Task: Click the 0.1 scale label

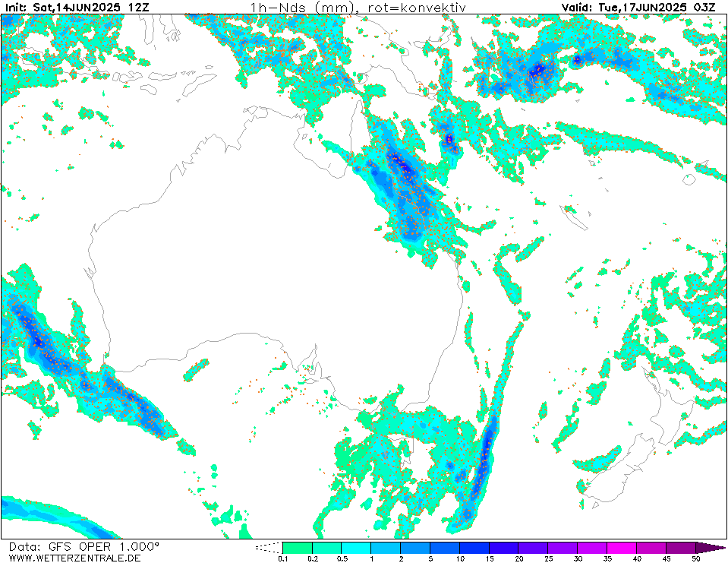Action: coord(282,558)
